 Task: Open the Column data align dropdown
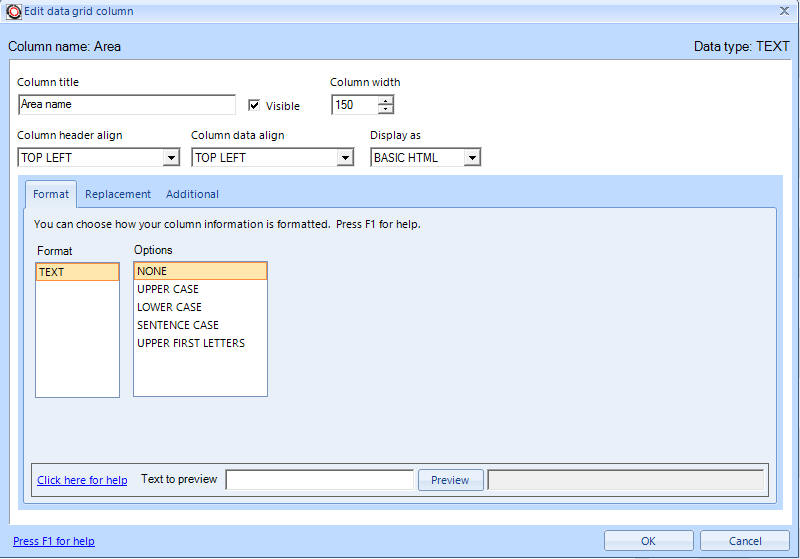345,158
